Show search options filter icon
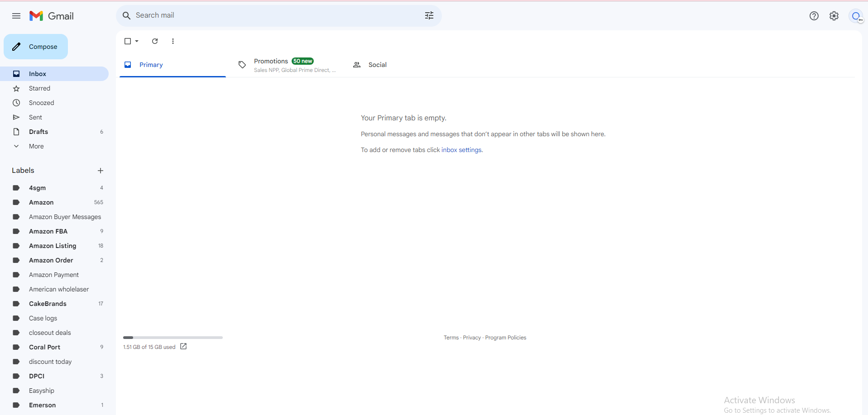 click(429, 15)
